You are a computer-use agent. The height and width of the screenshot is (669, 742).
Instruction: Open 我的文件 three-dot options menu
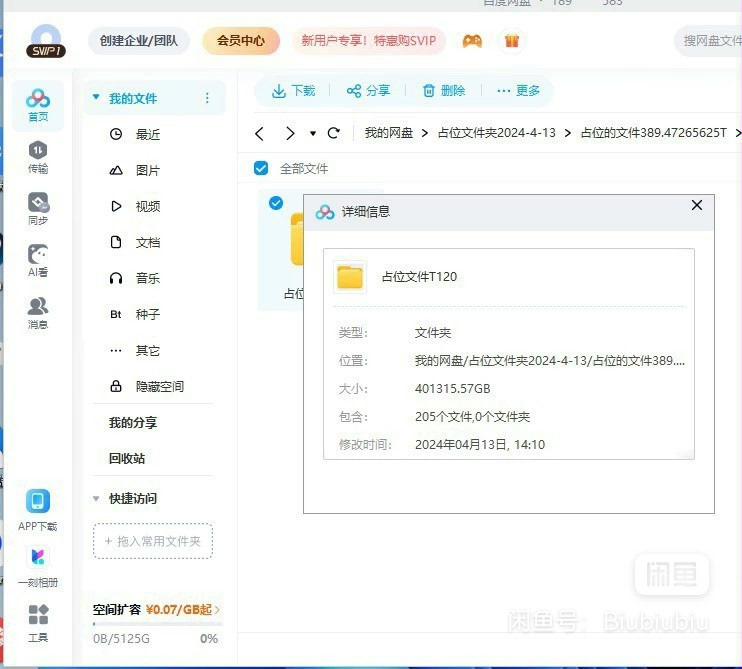(207, 98)
